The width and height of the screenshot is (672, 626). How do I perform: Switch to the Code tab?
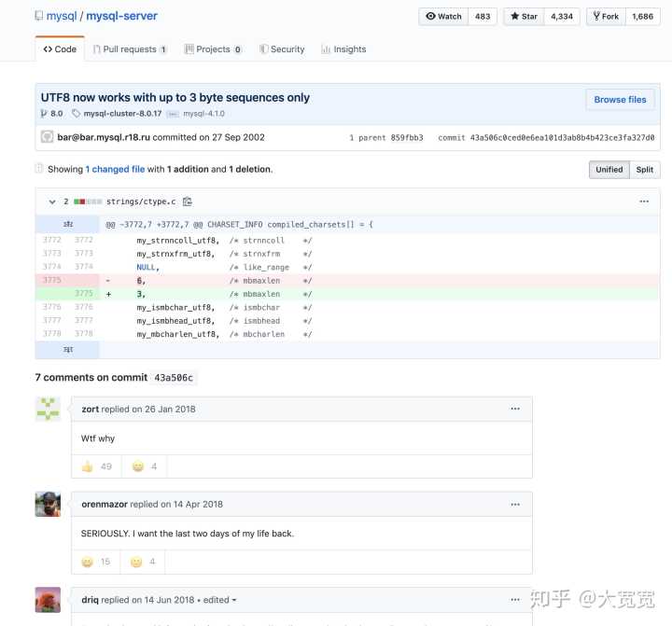pyautogui.click(x=60, y=49)
